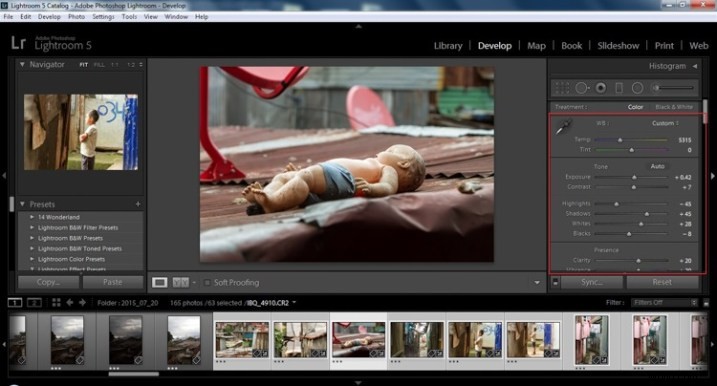Screen dimensions: 717x386
Task: Hide the filmstrip with bottom arrow
Action: click(358, 382)
